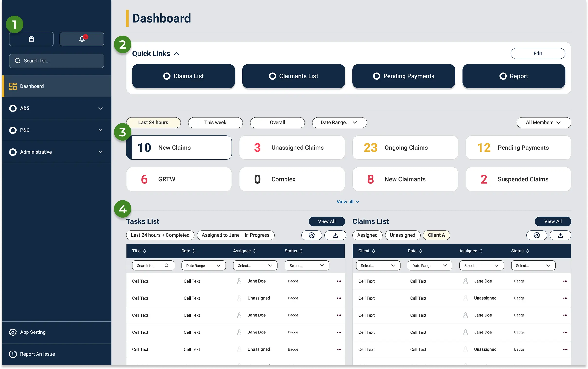588x369 pixels.
Task: Open three-dot menu on first Tasks row
Action: (x=339, y=281)
